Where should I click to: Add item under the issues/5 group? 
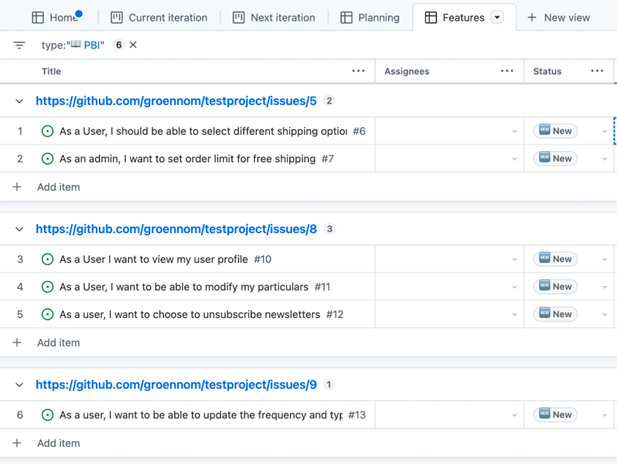tap(58, 187)
